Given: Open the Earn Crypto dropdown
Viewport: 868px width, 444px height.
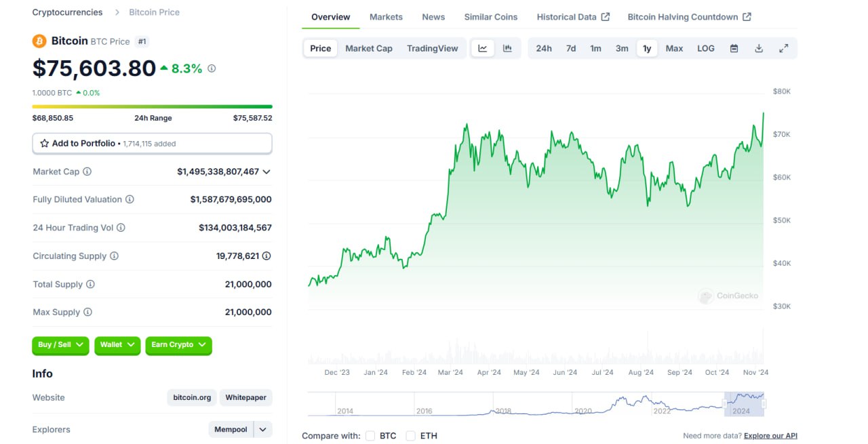Looking at the screenshot, I should 178,345.
